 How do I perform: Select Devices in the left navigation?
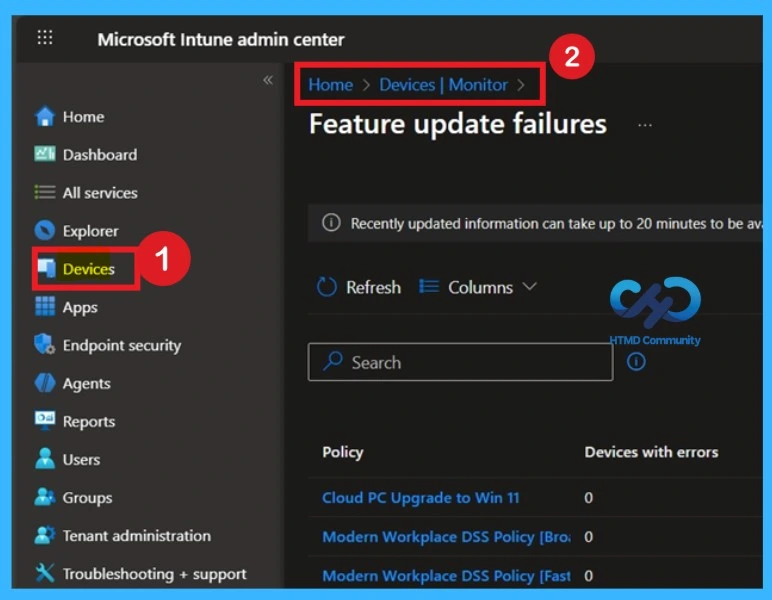pyautogui.click(x=89, y=269)
